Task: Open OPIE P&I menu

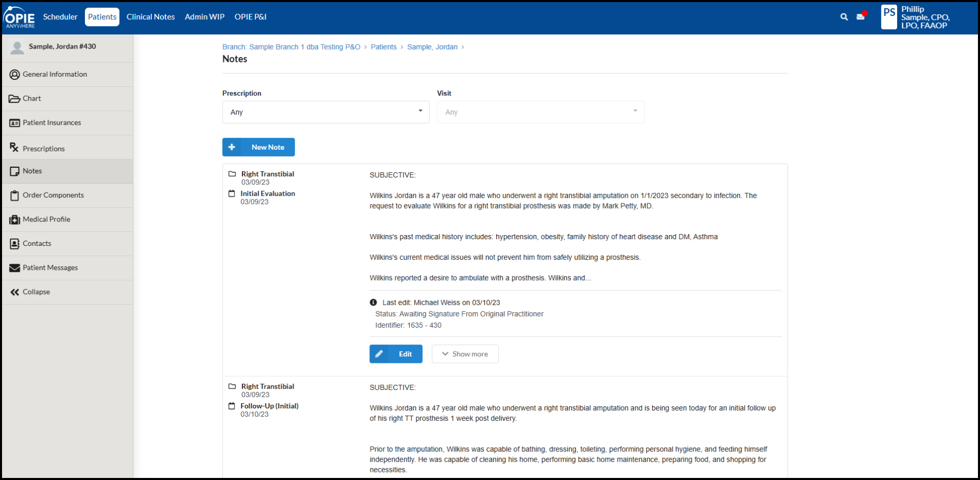Action: [x=251, y=17]
